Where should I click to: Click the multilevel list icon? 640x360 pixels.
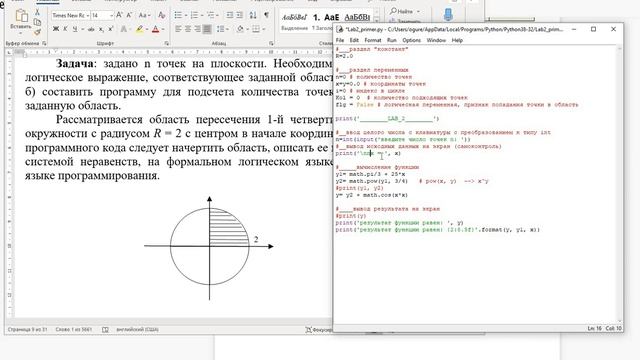[210, 16]
